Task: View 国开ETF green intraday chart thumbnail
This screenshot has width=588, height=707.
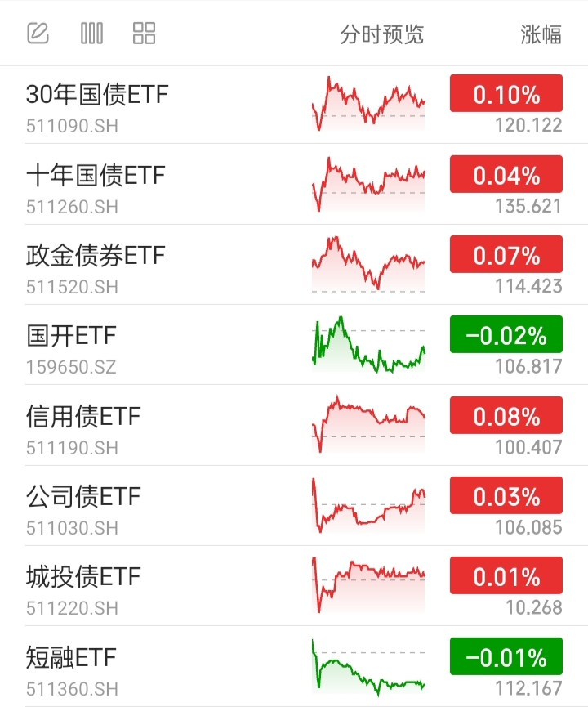Action: 368,344
